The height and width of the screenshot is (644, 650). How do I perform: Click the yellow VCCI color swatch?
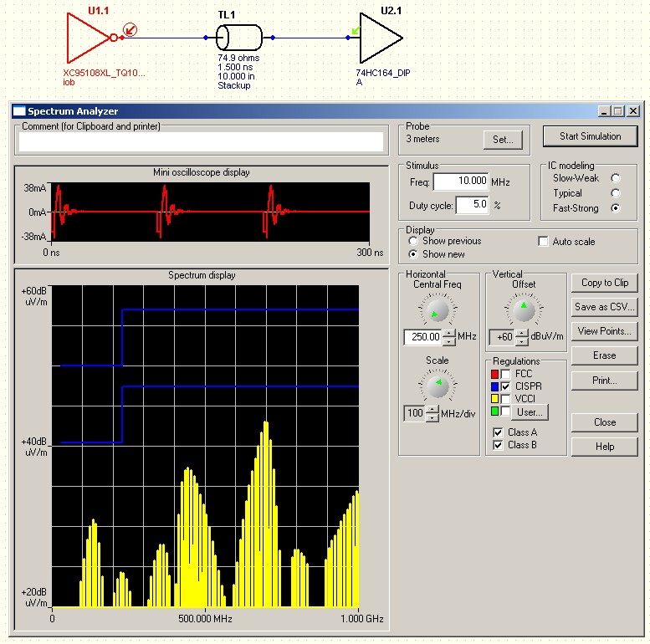pos(494,399)
